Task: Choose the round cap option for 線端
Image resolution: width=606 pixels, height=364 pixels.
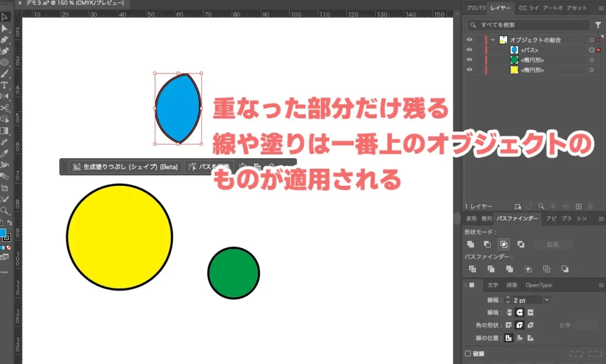Action: [520, 313]
